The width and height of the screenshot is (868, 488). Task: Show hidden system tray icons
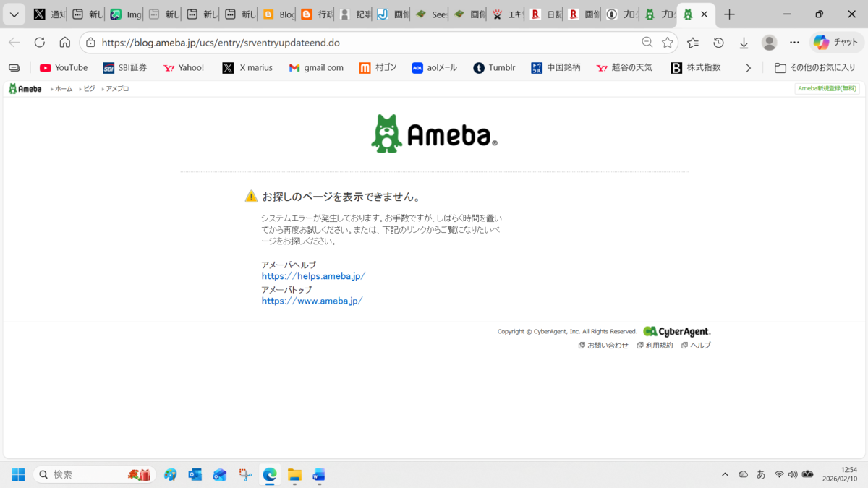click(725, 474)
